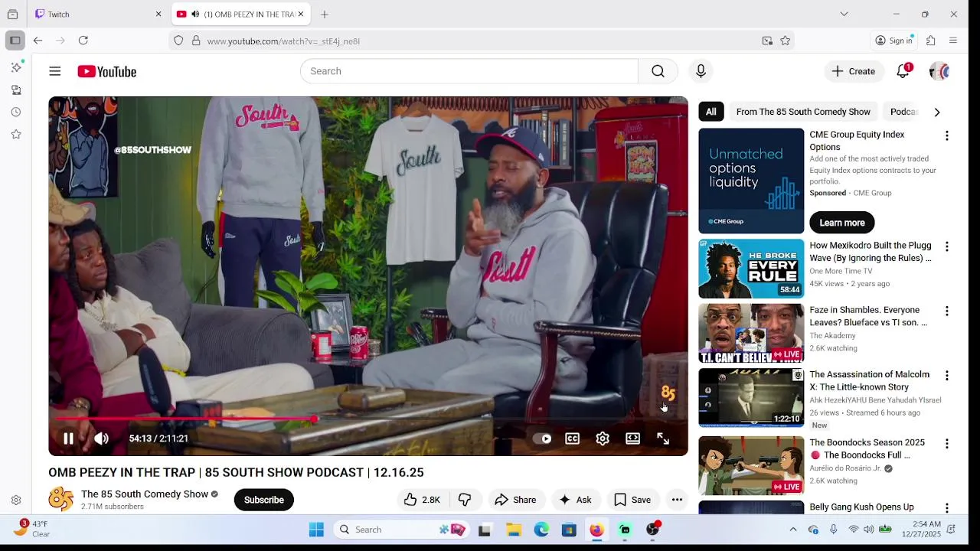
Task: Click the address bar URL
Action: tap(283, 41)
